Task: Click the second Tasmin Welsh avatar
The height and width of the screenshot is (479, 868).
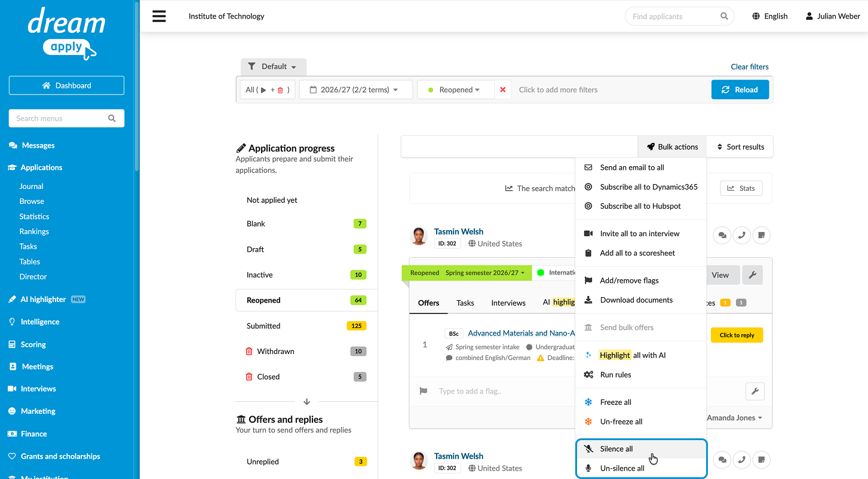Action: click(x=419, y=460)
